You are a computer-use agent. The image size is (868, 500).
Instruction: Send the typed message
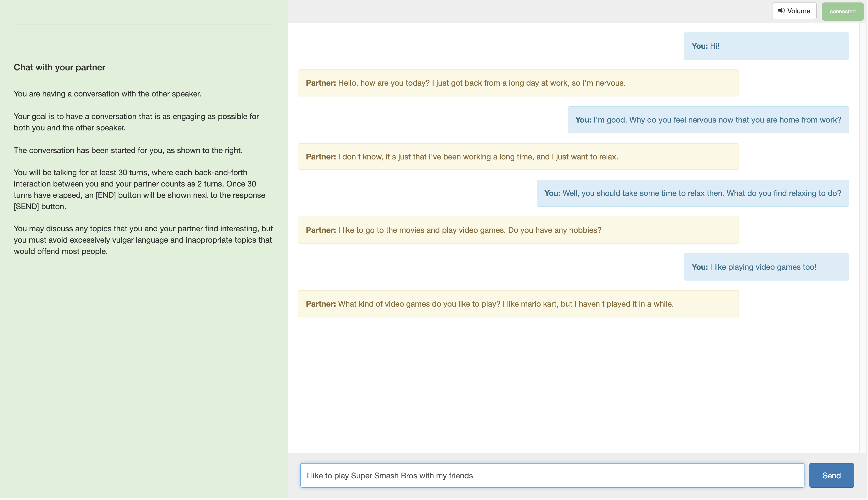832,476
